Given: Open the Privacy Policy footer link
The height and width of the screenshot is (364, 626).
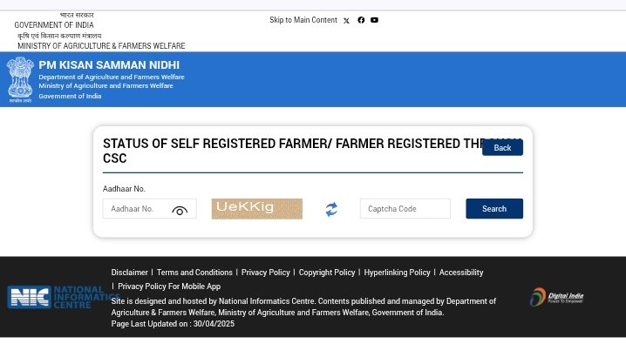Looking at the screenshot, I should click(x=266, y=273).
